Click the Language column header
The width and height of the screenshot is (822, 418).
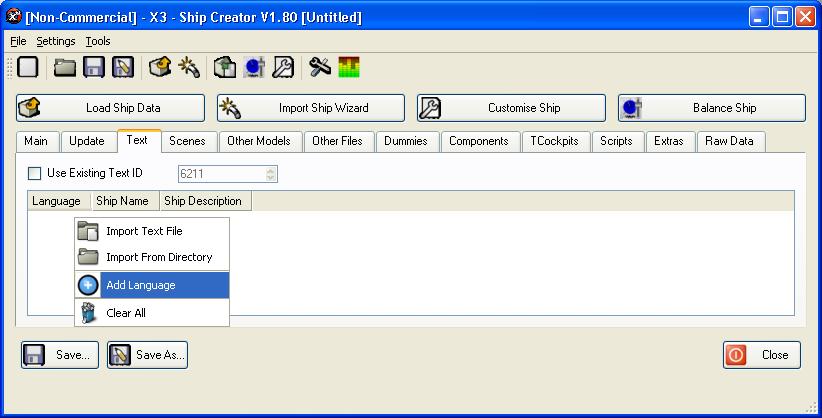pos(60,201)
